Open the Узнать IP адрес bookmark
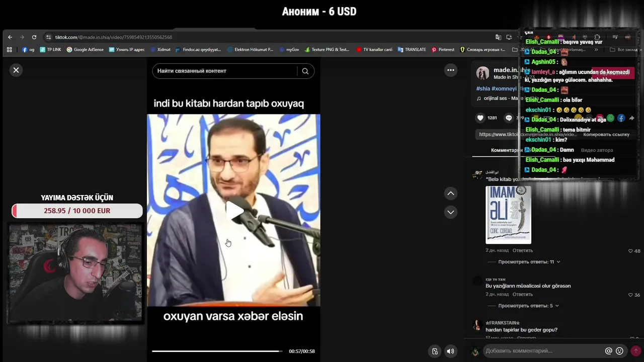644x362 pixels. tap(127, 50)
